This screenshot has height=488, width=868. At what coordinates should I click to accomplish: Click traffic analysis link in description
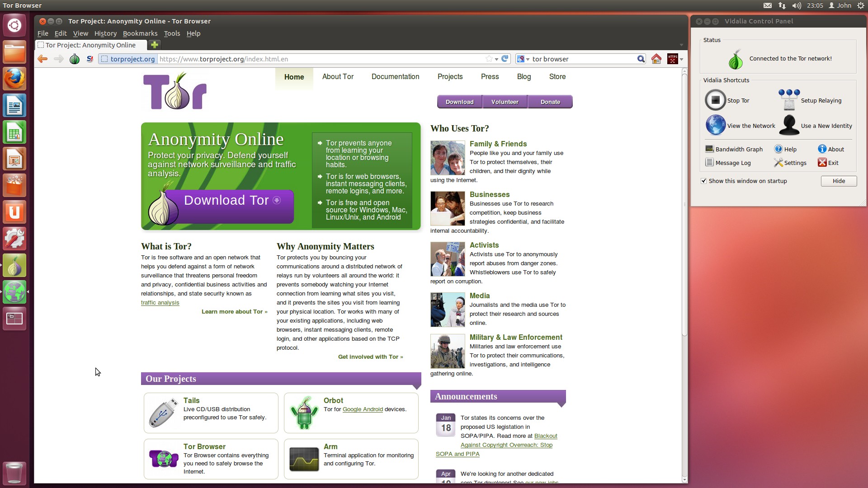click(160, 302)
